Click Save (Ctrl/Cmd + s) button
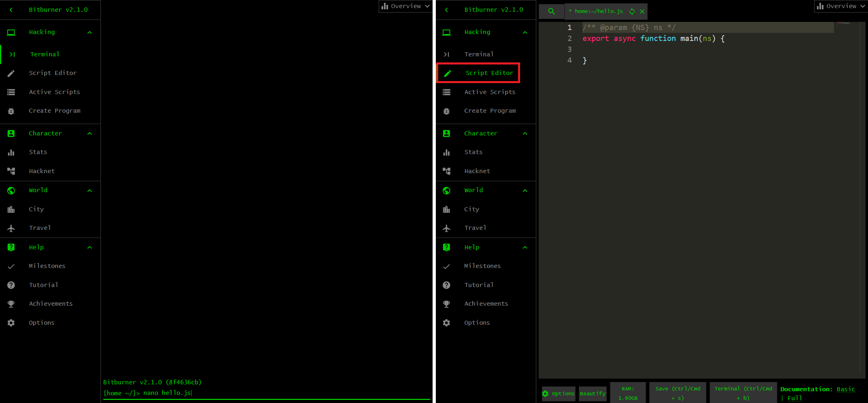The height and width of the screenshot is (403, 868). [x=678, y=393]
